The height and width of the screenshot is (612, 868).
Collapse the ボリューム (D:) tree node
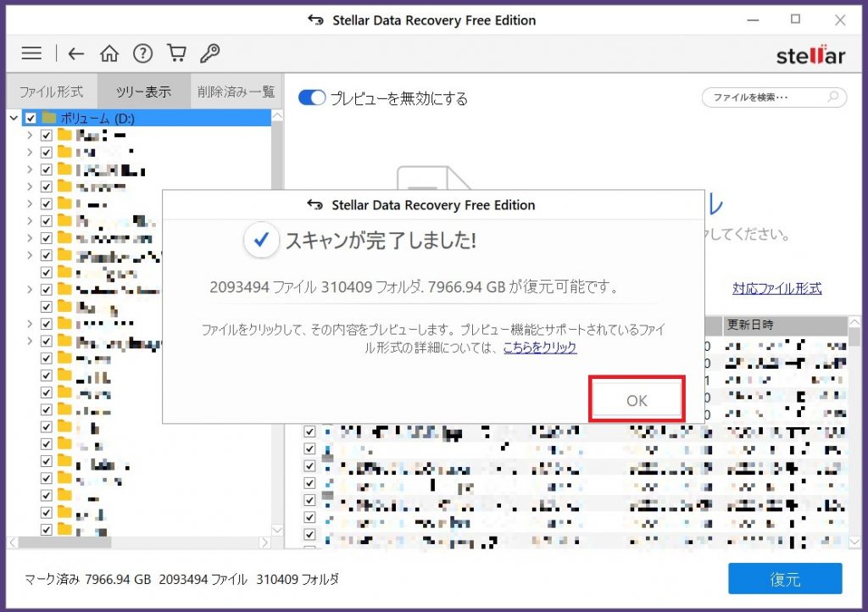coord(14,118)
